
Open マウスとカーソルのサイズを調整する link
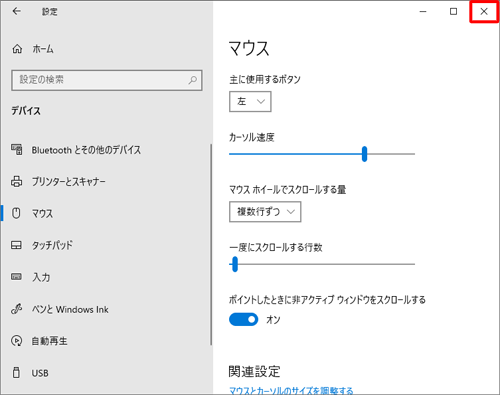[x=291, y=390]
